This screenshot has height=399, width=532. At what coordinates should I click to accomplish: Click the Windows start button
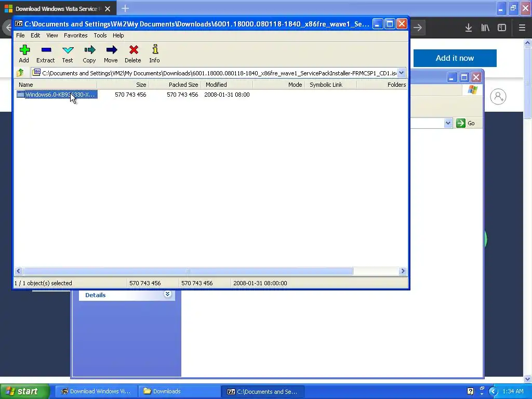[25, 391]
